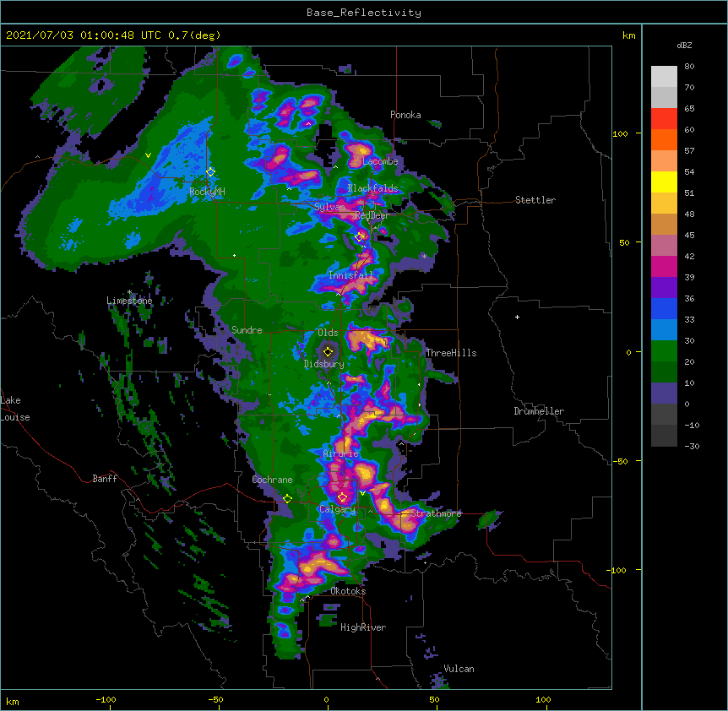Click the RockyMH label
Screen dimensions: 728x711
[207, 192]
